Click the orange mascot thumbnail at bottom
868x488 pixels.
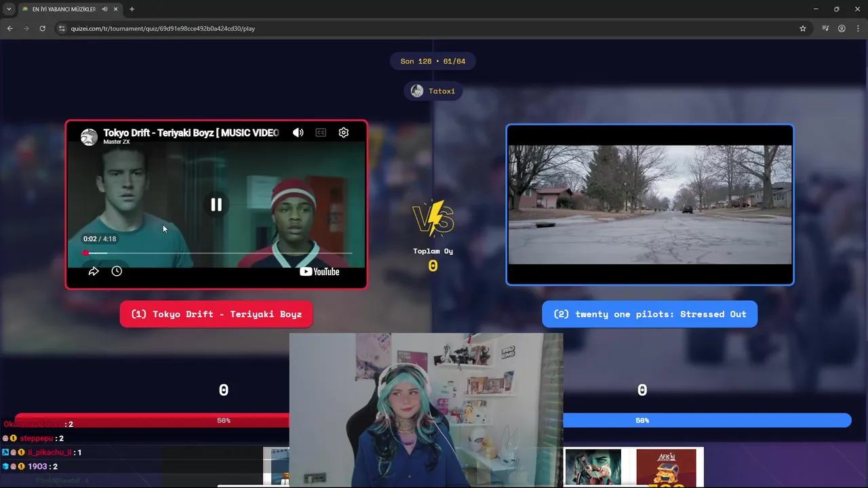[666, 468]
